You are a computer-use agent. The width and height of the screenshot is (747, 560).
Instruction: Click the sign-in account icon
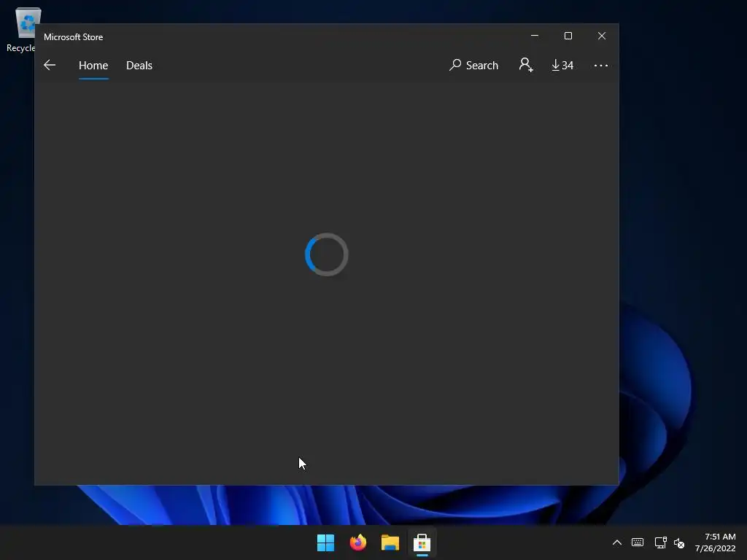tap(526, 65)
